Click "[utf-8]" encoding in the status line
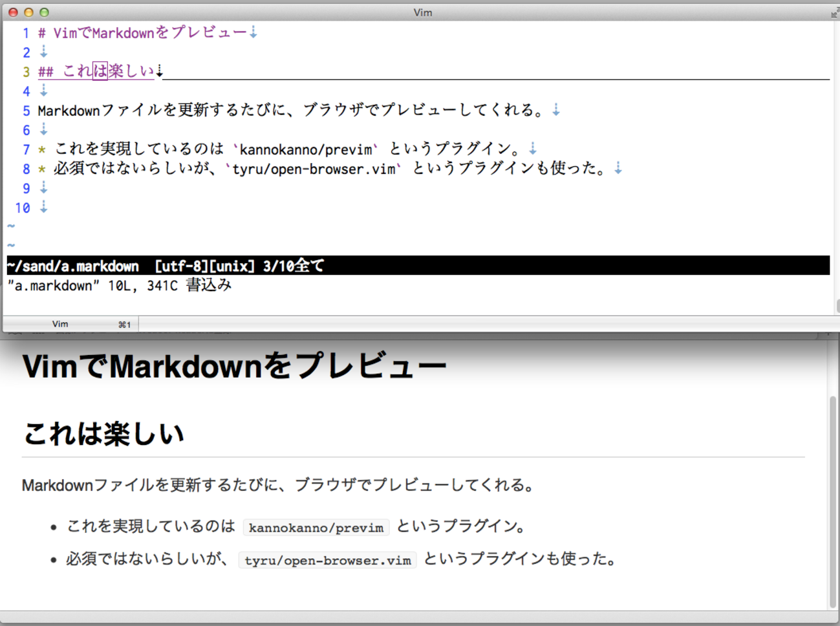 (x=182, y=266)
